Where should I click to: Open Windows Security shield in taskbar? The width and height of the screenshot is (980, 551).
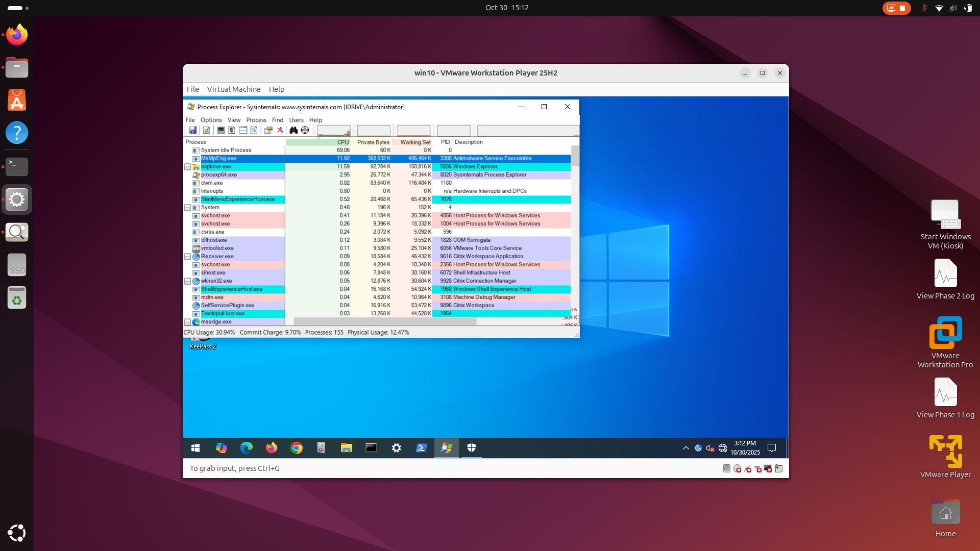pyautogui.click(x=471, y=447)
